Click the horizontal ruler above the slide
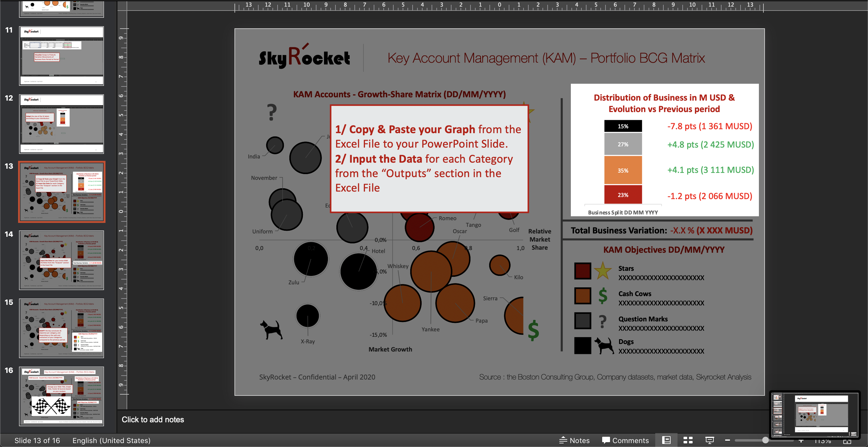This screenshot has height=447, width=868. pos(499,6)
